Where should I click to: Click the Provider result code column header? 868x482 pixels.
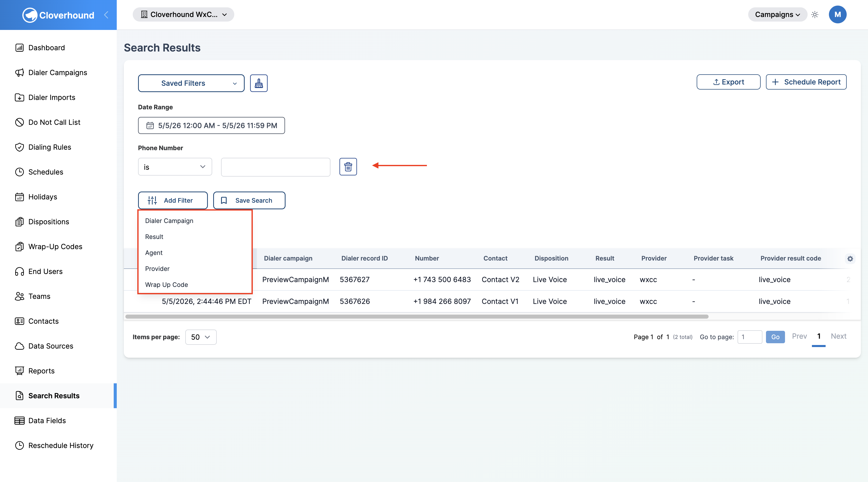tap(791, 258)
